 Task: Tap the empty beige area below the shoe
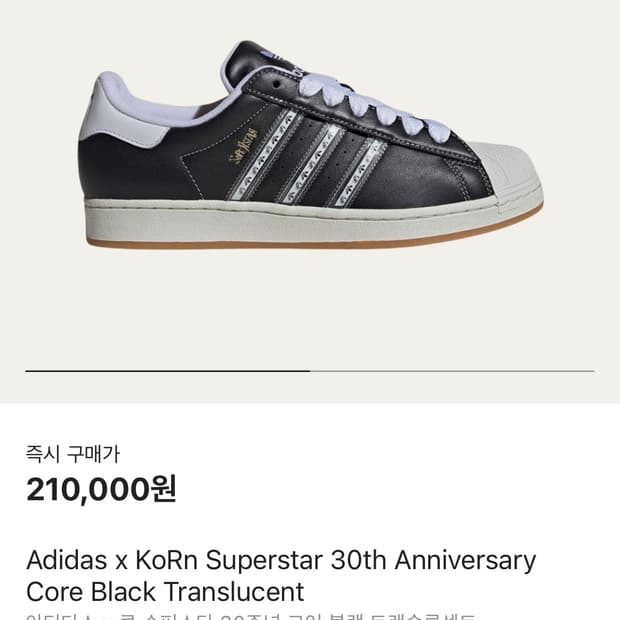[310, 310]
